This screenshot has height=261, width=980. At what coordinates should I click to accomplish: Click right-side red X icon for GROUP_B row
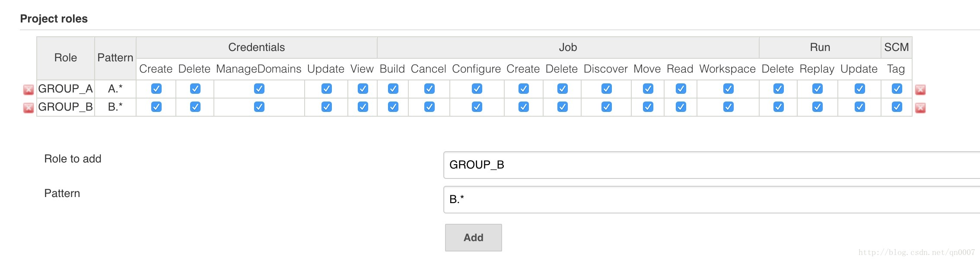pyautogui.click(x=920, y=108)
